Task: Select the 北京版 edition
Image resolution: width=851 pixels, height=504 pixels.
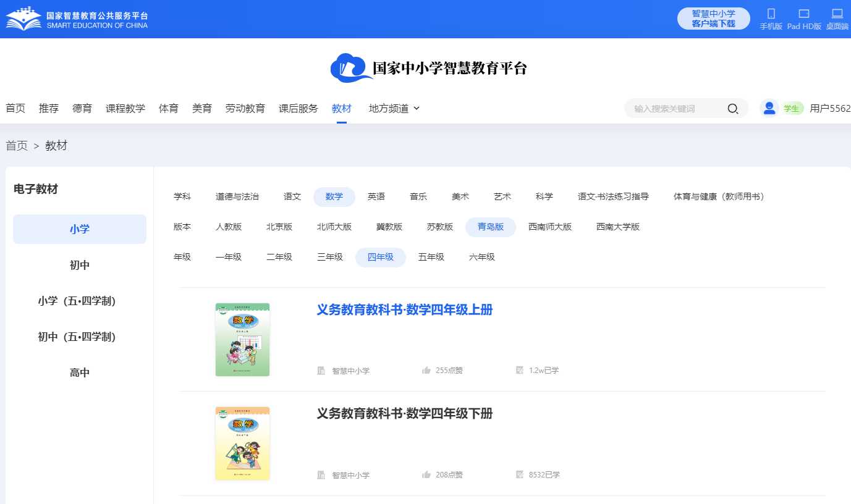Action: pyautogui.click(x=279, y=227)
